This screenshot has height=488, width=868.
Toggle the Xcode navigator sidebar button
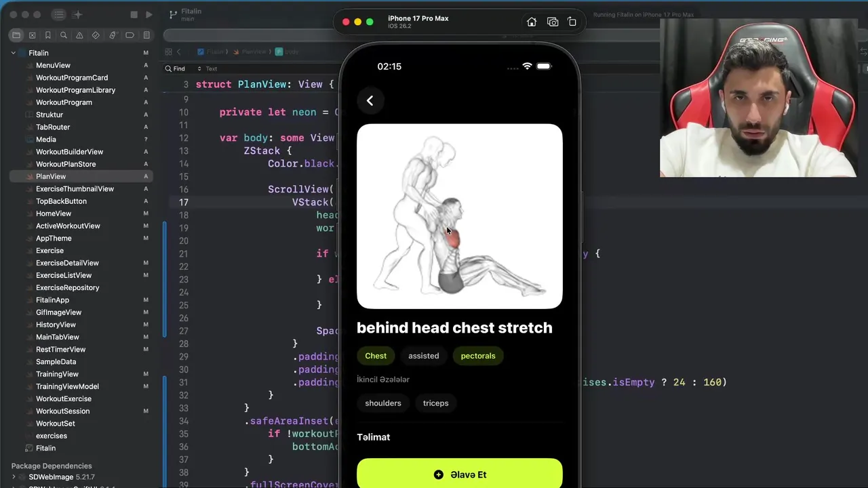coord(59,14)
